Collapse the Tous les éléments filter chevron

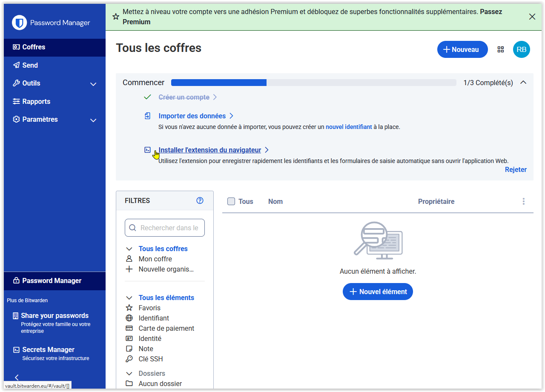[129, 298]
